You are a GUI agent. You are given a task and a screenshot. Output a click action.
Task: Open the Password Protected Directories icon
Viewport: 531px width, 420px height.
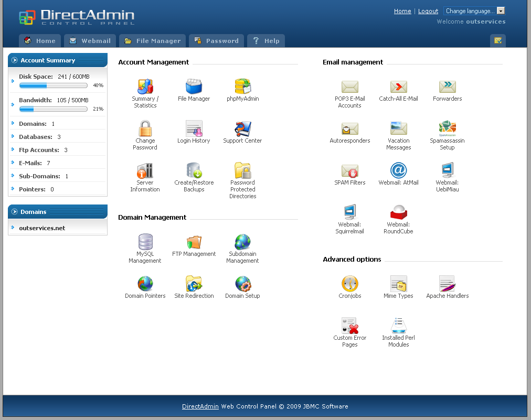click(243, 170)
